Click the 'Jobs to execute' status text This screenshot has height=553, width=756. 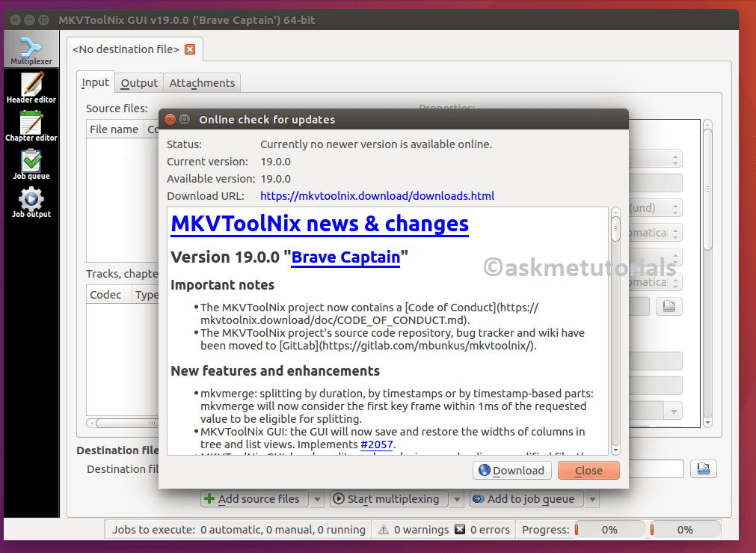239,530
